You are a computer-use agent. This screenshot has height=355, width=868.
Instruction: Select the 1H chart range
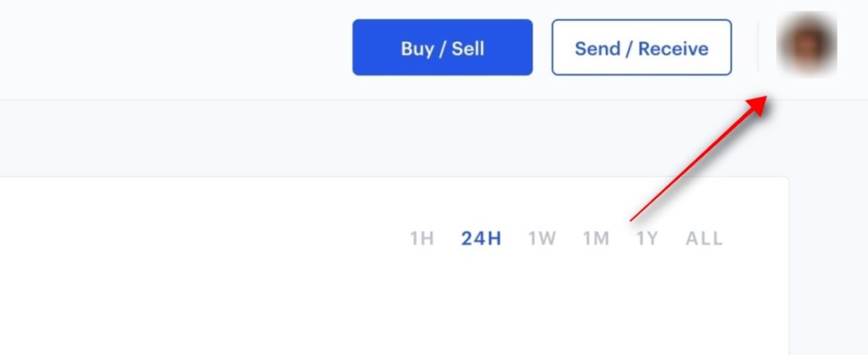click(x=422, y=238)
